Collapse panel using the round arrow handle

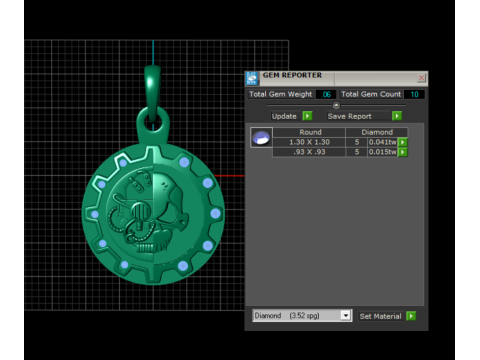point(336,105)
